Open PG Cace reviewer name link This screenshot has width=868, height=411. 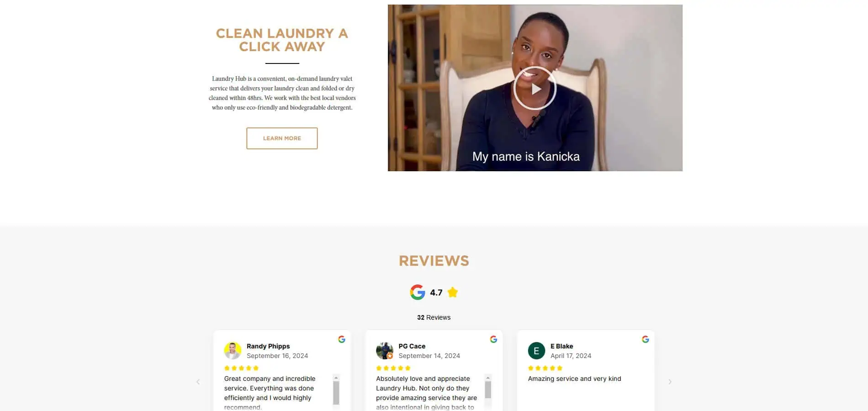point(412,346)
